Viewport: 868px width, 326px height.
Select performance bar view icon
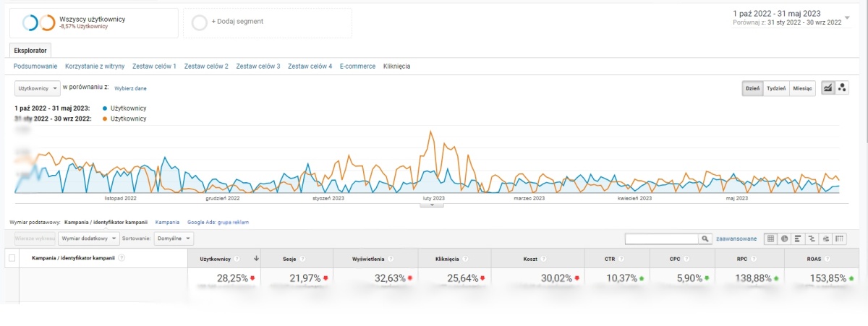click(x=798, y=239)
